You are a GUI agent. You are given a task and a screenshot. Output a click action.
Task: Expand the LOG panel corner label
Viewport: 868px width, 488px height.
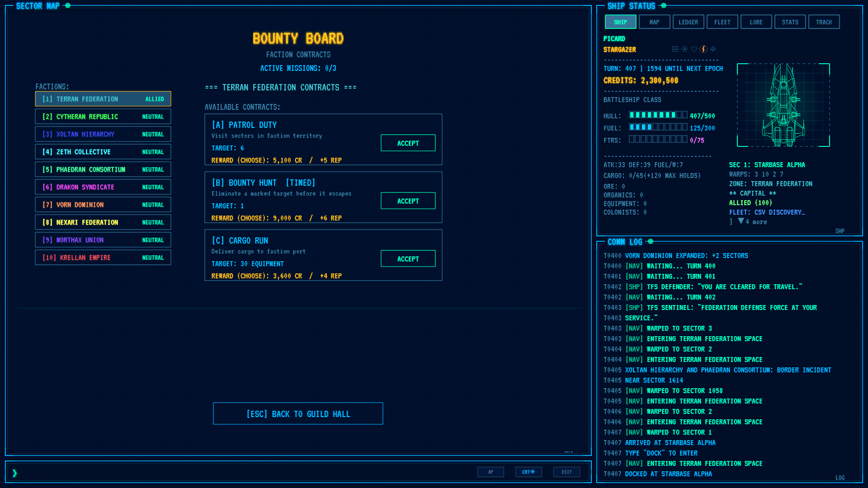840,478
